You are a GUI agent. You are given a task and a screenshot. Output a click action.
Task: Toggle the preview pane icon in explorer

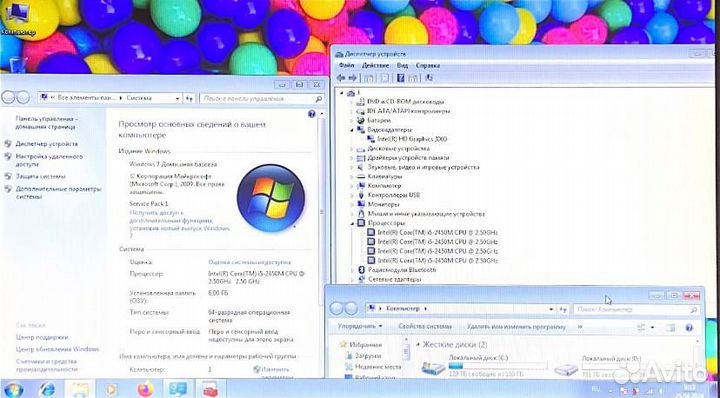tap(670, 328)
